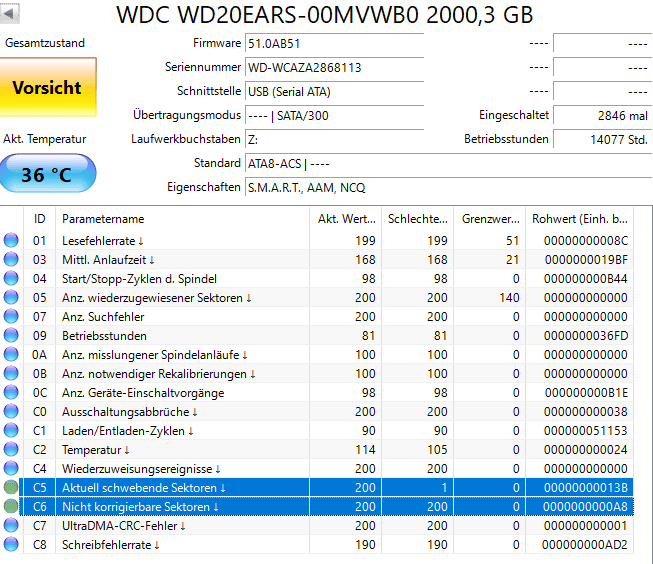Click the Eingeschaltet field 2846 mal

[603, 115]
